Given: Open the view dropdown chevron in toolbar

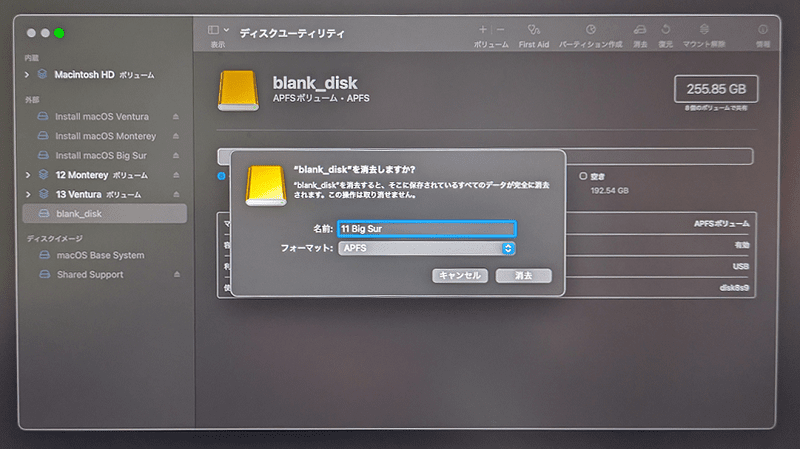Looking at the screenshot, I should pos(226,30).
